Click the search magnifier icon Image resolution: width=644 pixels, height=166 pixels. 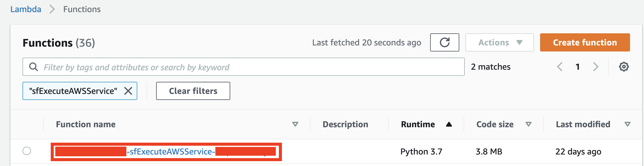click(33, 67)
